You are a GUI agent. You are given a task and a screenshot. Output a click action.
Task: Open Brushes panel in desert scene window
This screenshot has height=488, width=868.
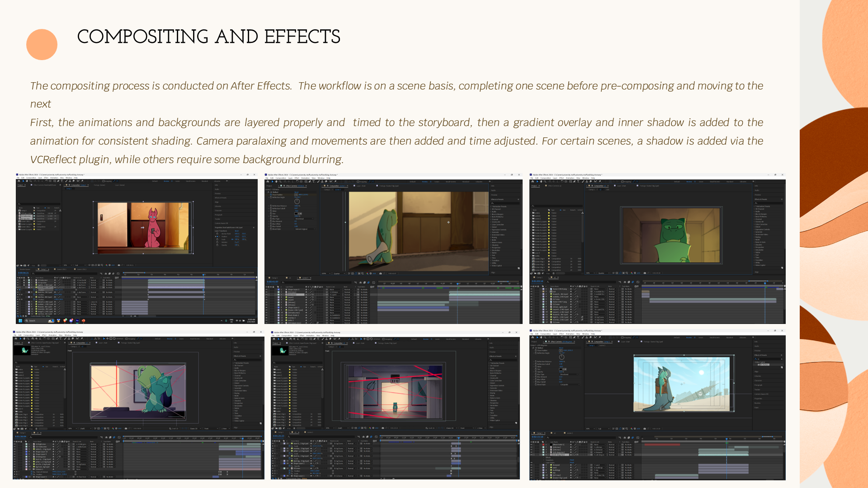[x=758, y=403]
